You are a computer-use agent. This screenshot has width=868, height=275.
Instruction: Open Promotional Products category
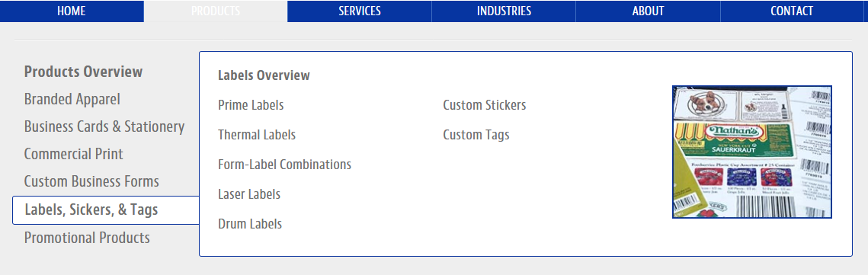[87, 238]
